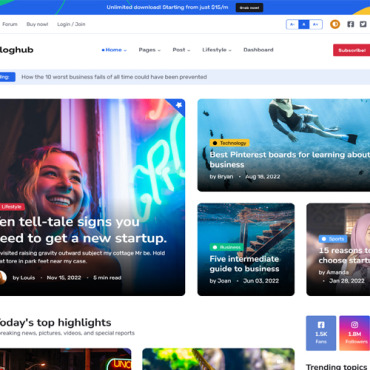Open the Facebook icon in the top bar
This screenshot has height=370, width=370.
pyautogui.click(x=351, y=24)
